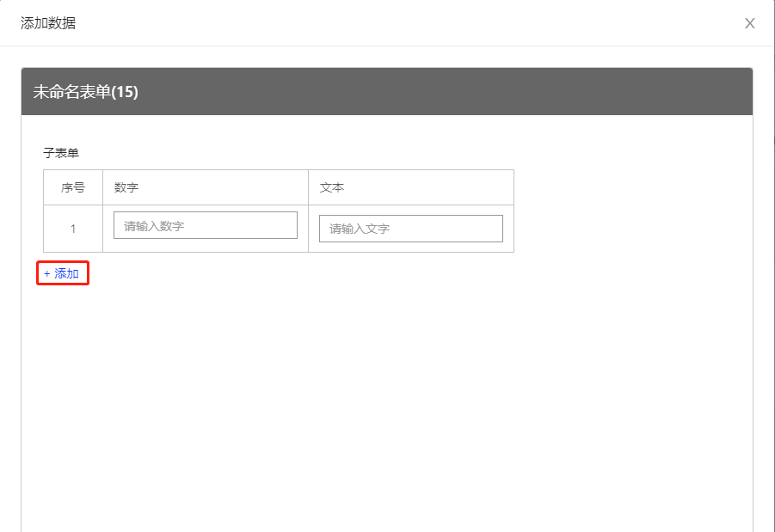Click the 添加数据 dialog title

(48, 23)
